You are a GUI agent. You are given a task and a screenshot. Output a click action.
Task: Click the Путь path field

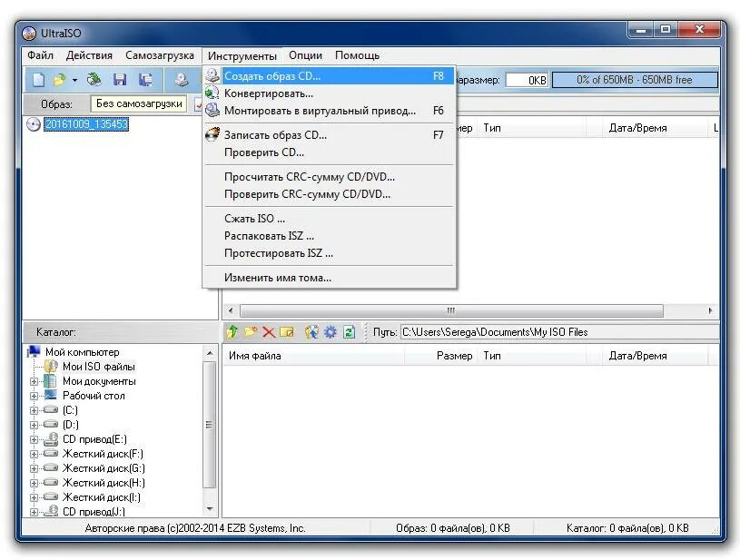559,332
